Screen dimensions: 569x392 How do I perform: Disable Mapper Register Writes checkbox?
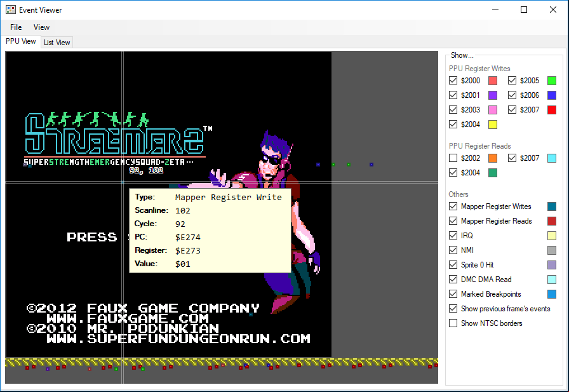(453, 206)
